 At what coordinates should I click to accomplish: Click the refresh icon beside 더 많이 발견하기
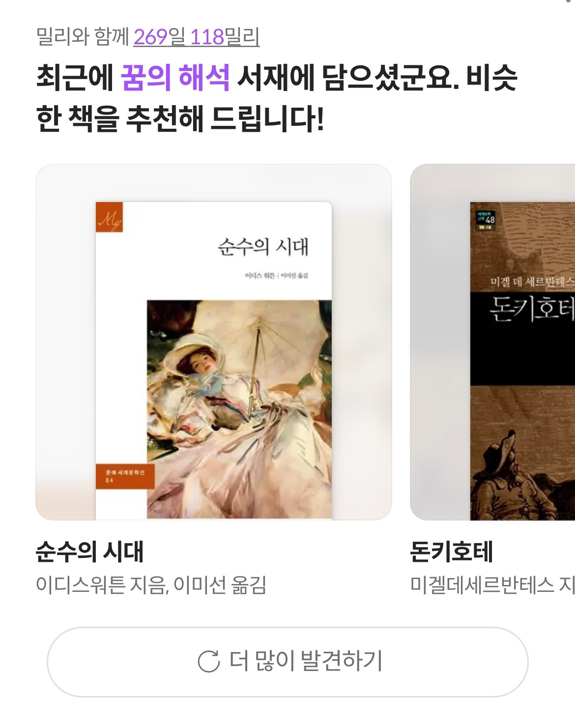click(209, 661)
